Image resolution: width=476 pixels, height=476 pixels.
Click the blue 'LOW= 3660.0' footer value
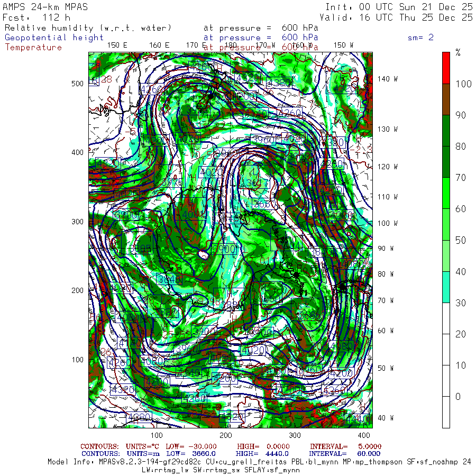pos(191,454)
